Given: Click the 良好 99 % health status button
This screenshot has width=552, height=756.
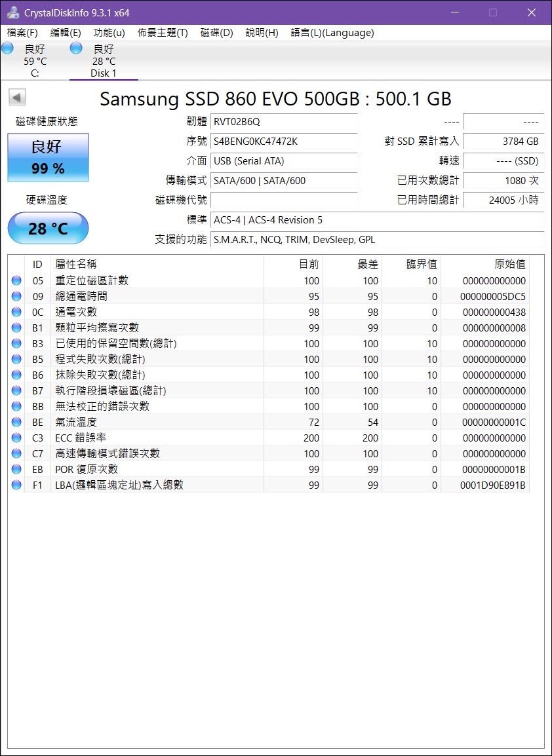Looking at the screenshot, I should click(48, 158).
